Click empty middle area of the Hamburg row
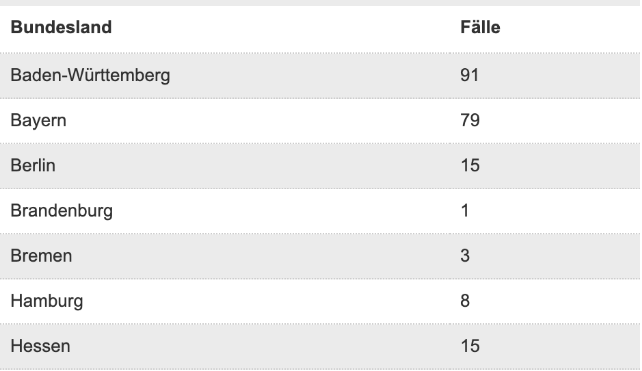The width and height of the screenshot is (642, 371). 262,301
